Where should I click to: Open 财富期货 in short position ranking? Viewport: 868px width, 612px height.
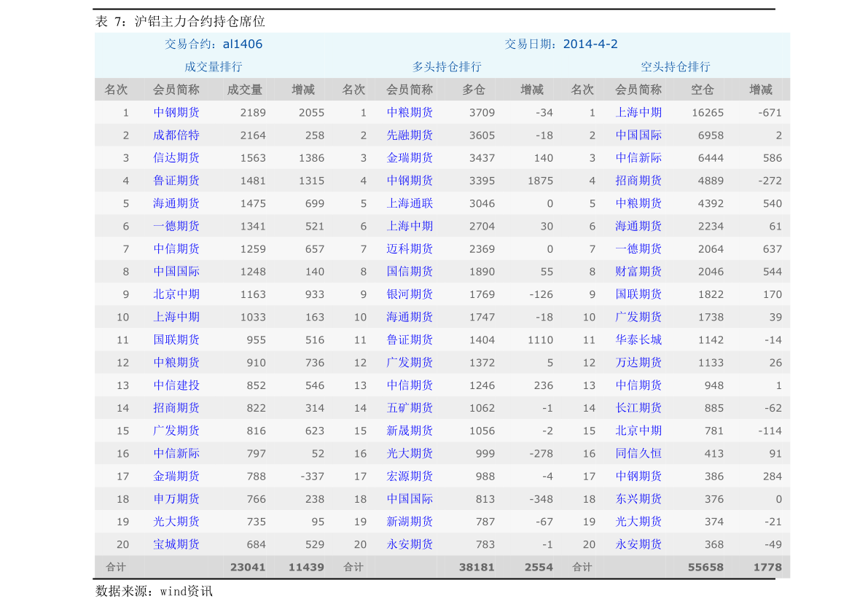[638, 271]
